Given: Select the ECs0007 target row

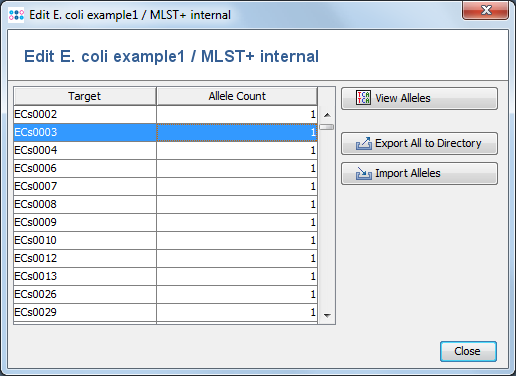Looking at the screenshot, I should [x=165, y=186].
